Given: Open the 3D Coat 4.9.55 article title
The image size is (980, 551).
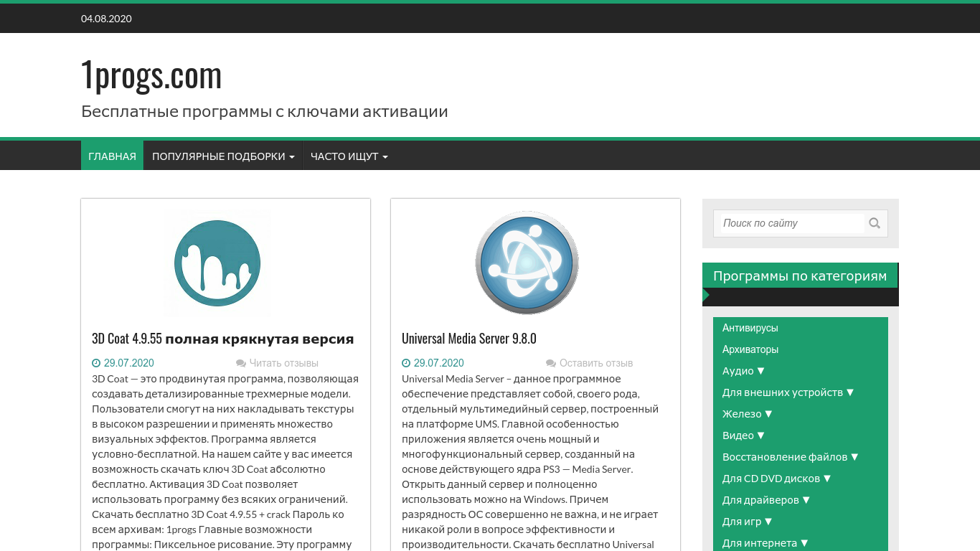Looking at the screenshot, I should coord(223,339).
